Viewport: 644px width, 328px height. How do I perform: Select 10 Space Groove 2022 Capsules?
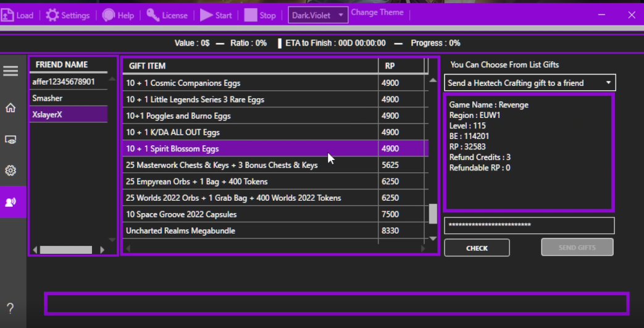[275, 214]
